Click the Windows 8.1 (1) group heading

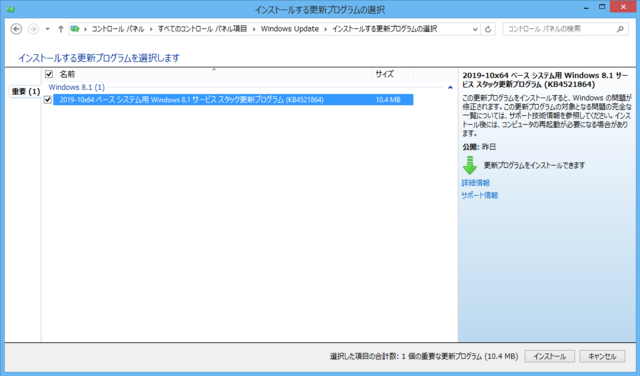point(77,87)
